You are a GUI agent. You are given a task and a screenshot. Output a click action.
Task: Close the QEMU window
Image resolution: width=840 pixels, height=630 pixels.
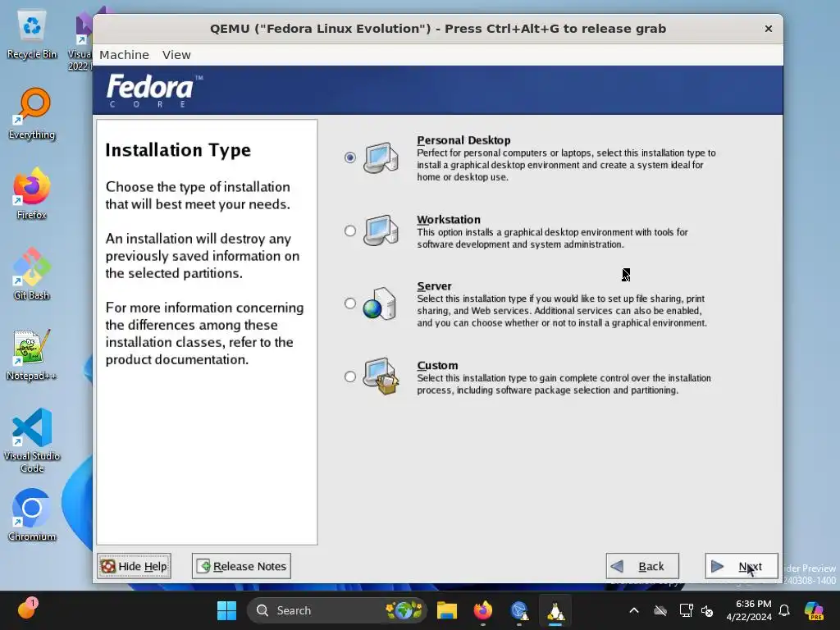[x=768, y=29]
